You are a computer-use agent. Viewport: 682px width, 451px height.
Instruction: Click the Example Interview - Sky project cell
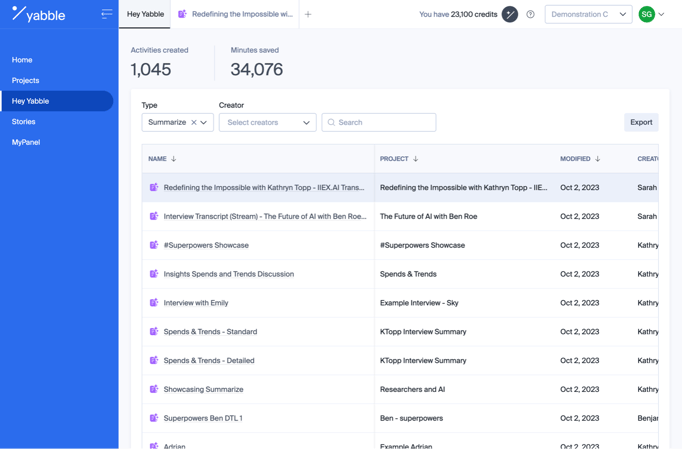(x=419, y=303)
